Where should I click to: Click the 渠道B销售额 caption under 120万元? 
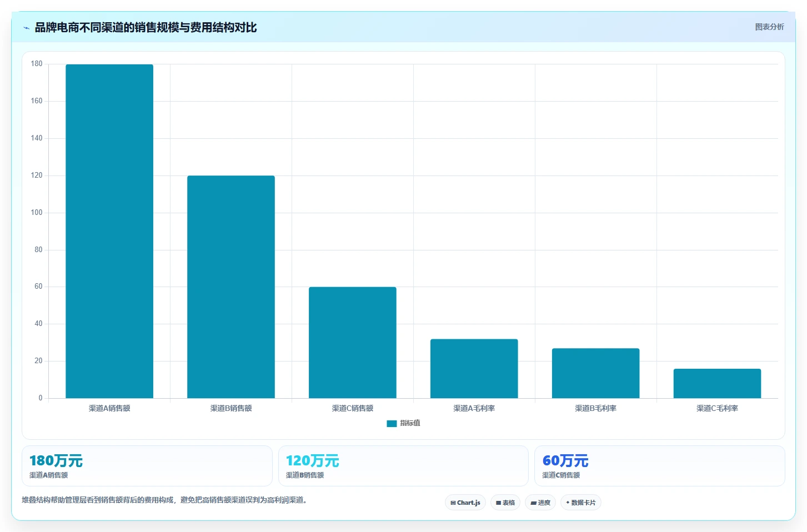[x=305, y=475]
